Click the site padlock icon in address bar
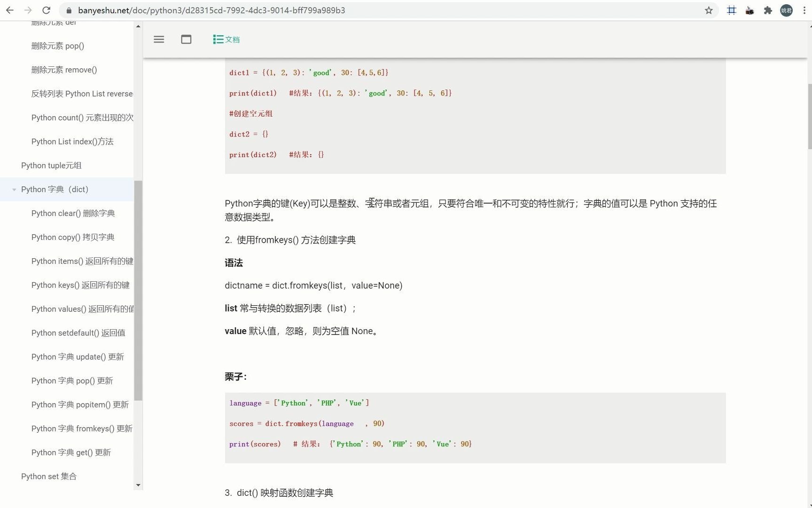 click(x=69, y=10)
